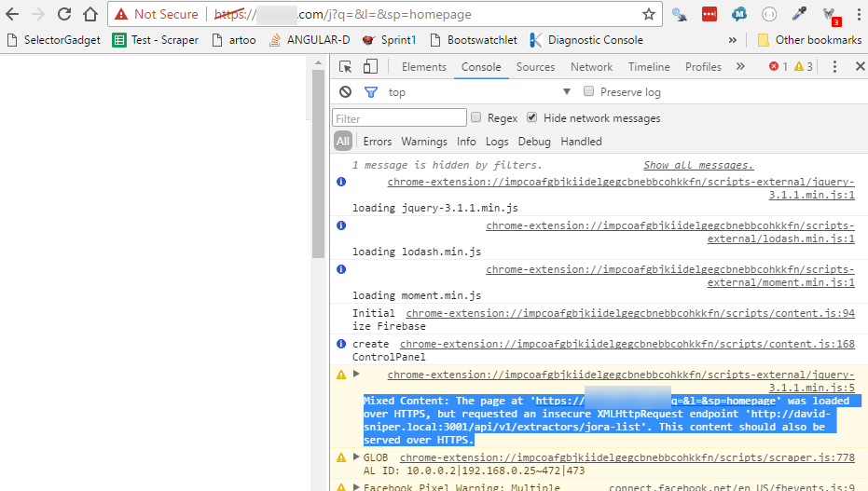Click Show all messages link

(698, 165)
